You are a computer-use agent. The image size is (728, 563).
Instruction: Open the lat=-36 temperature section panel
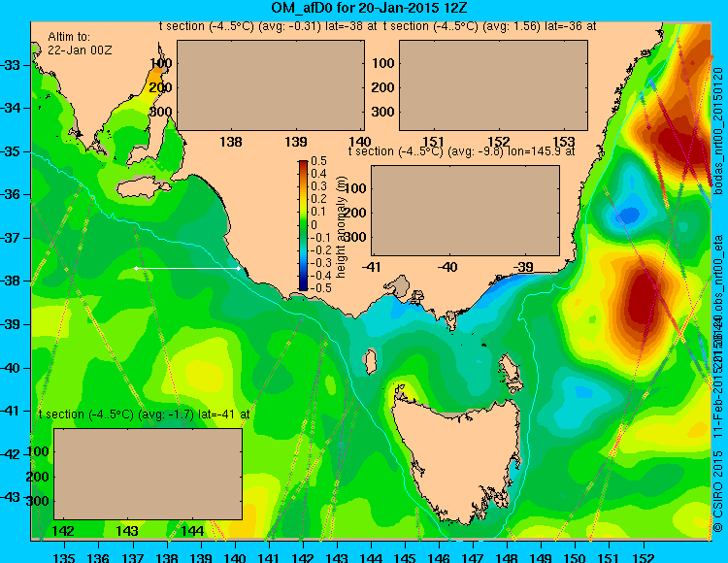point(493,85)
